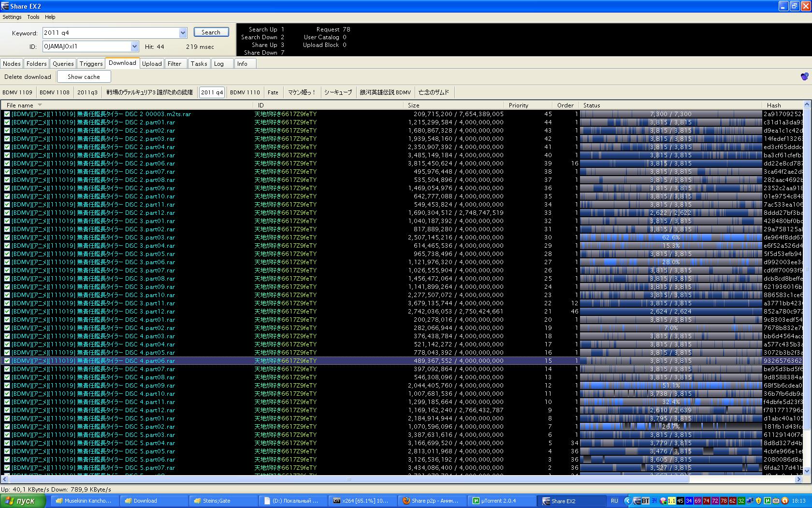Image resolution: width=812 pixels, height=508 pixels.
Task: Switch to the Upload tab
Action: (151, 63)
